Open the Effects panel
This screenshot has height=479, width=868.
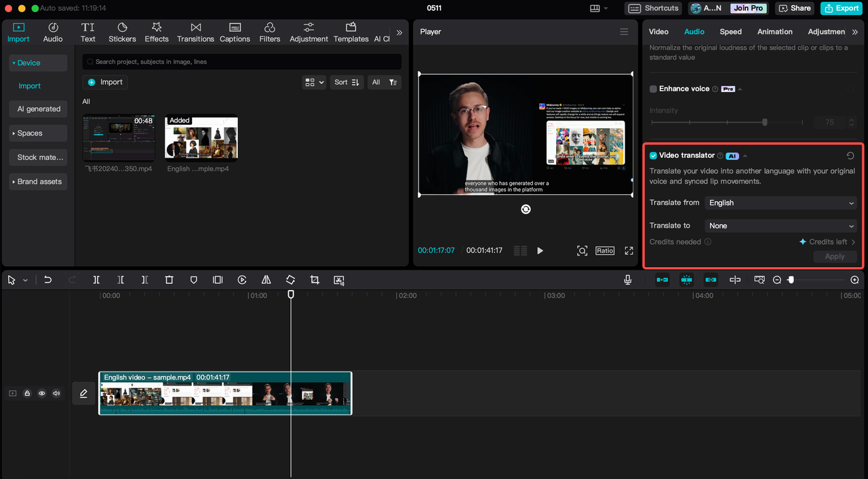(157, 32)
